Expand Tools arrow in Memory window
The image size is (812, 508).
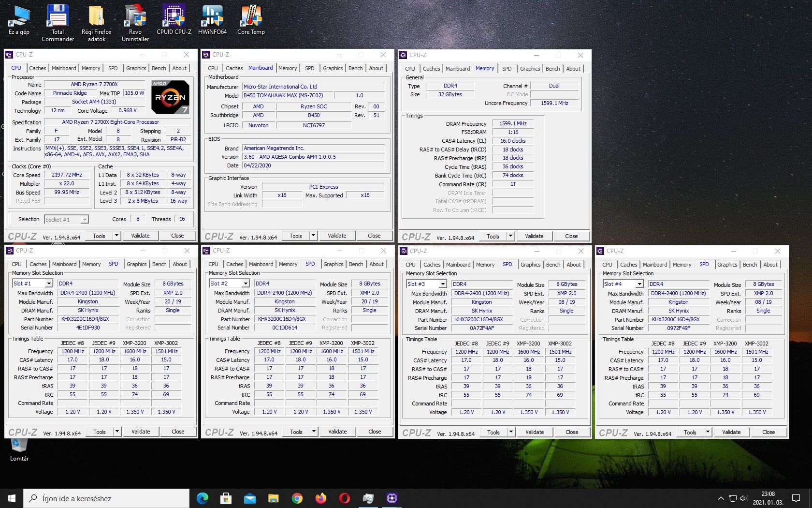(x=510, y=236)
